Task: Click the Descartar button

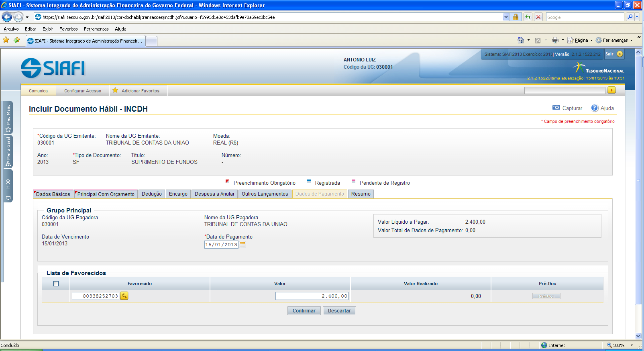Action: tap(339, 311)
